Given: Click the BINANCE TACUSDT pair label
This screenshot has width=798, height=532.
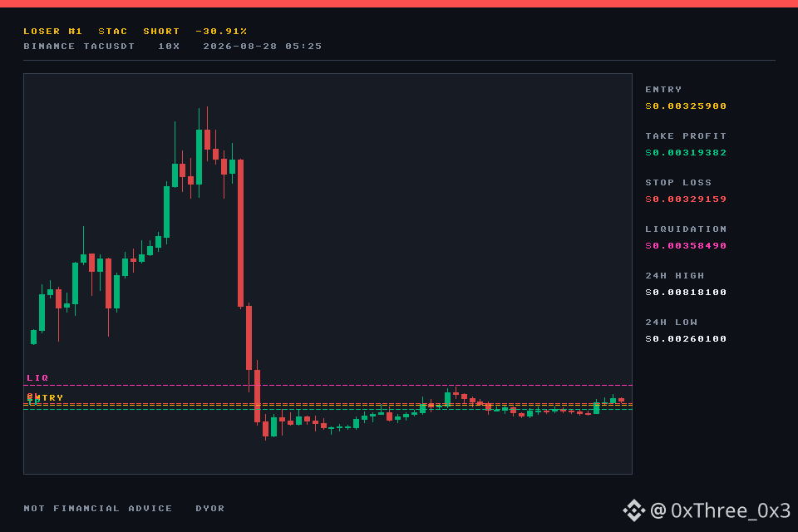Looking at the screenshot, I should [80, 47].
